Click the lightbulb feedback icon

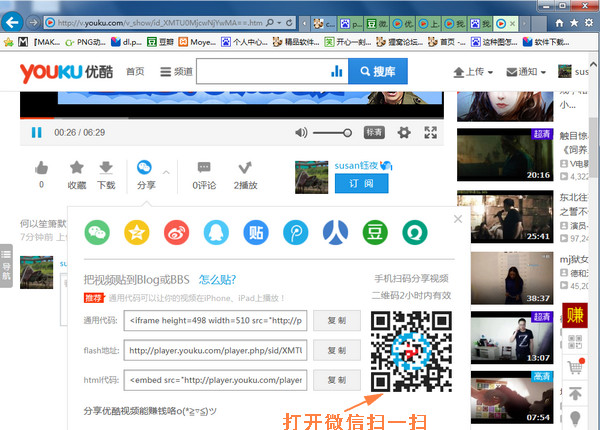coord(575,419)
